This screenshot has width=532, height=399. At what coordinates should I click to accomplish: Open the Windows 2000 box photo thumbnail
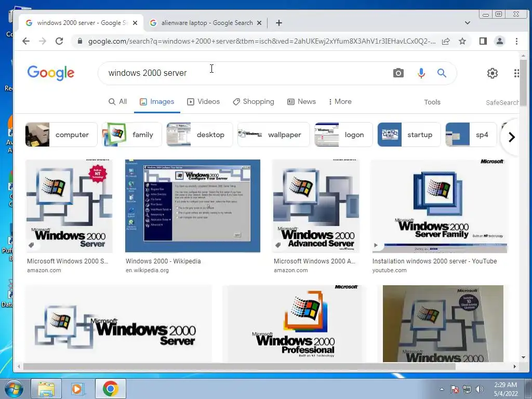(443, 323)
